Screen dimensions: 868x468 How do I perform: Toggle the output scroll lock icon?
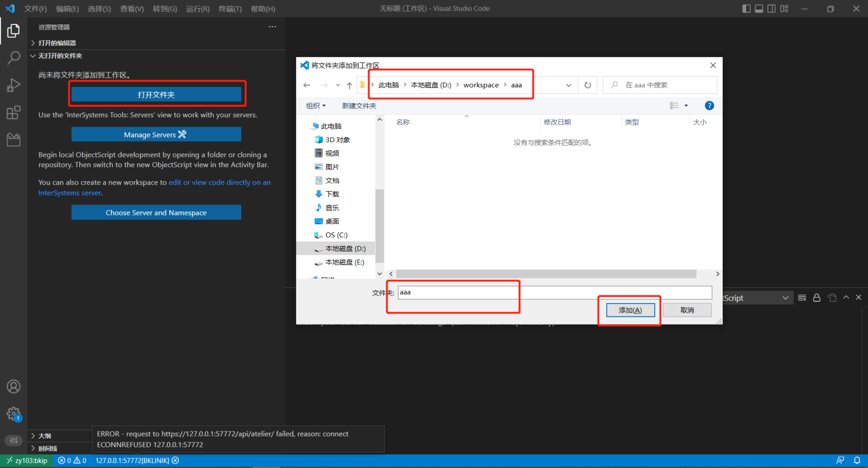tap(816, 298)
